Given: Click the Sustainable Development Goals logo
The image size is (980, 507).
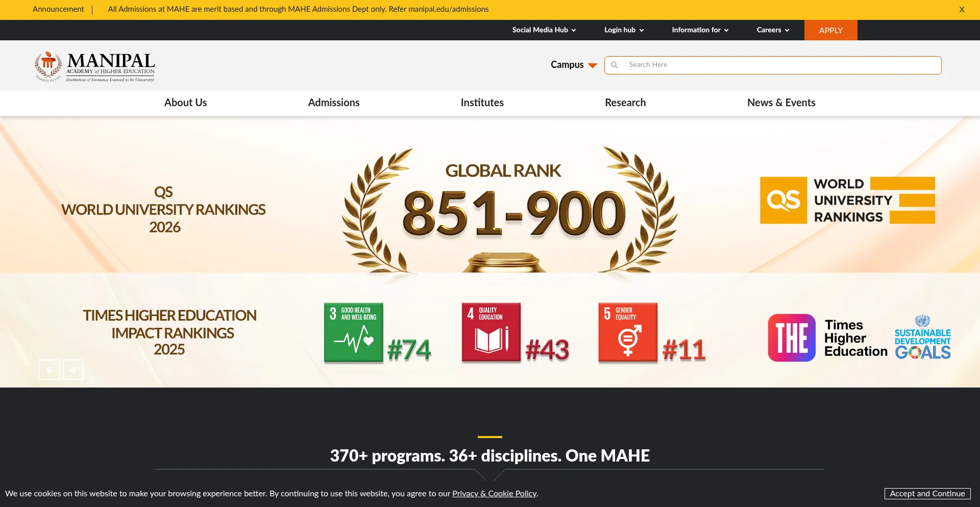Looking at the screenshot, I should [x=923, y=337].
